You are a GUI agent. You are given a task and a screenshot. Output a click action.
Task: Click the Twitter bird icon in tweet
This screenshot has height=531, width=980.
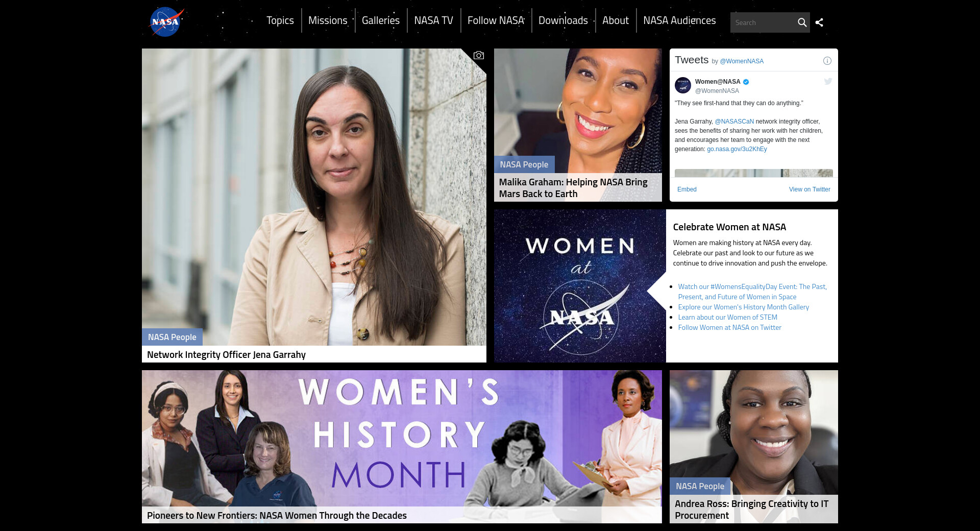[828, 81]
